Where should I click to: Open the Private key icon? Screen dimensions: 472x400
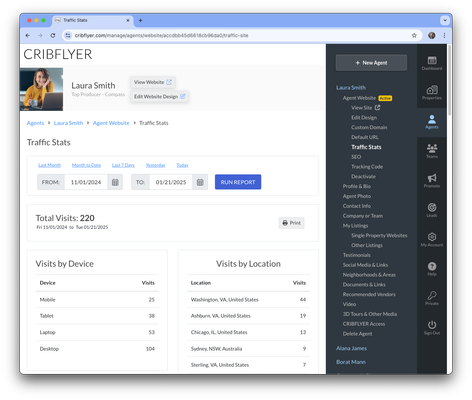click(432, 298)
